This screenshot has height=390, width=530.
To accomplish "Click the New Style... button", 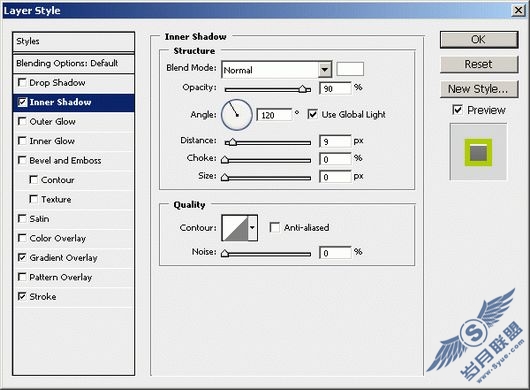I will [479, 89].
